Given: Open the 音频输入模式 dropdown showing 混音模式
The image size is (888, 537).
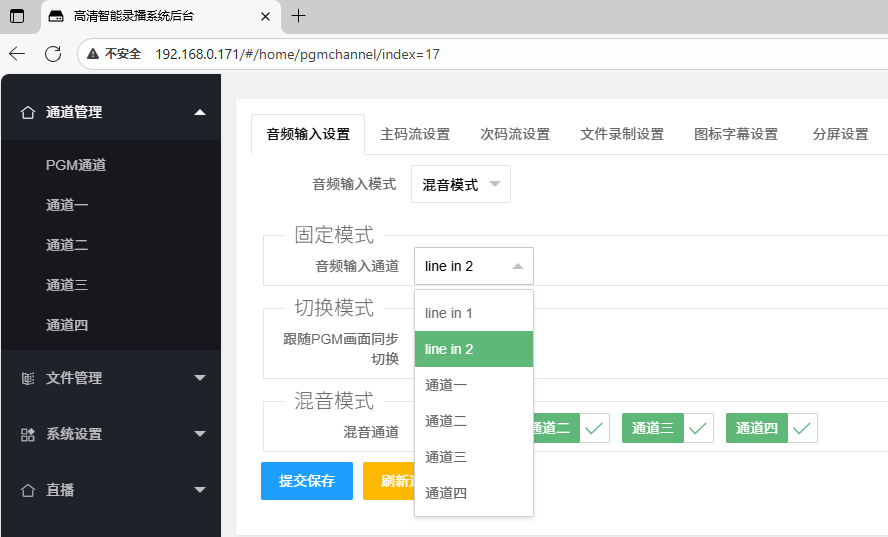Looking at the screenshot, I should point(461,185).
